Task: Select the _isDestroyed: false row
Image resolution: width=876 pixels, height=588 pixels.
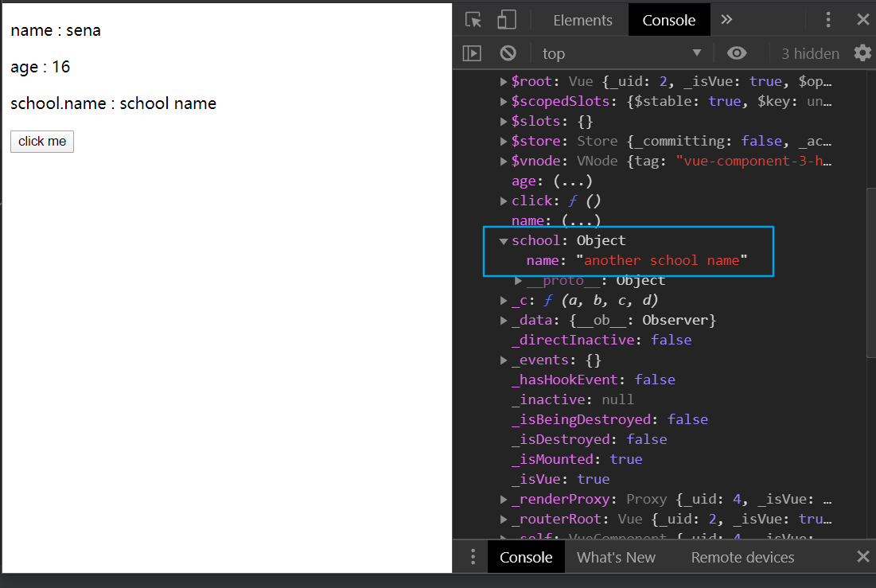Action: click(590, 439)
